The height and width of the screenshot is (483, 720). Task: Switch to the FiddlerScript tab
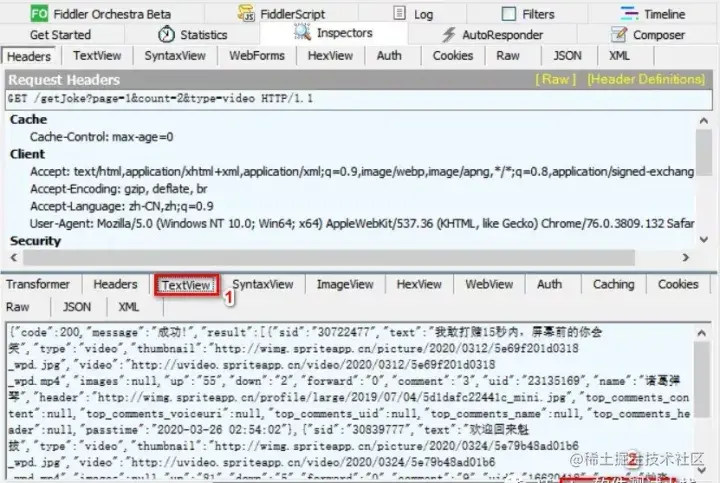coord(281,14)
